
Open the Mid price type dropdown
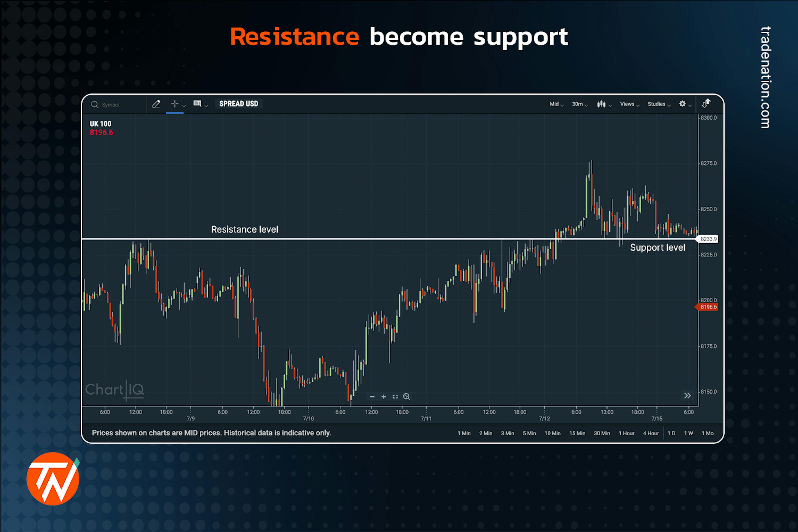pyautogui.click(x=557, y=104)
